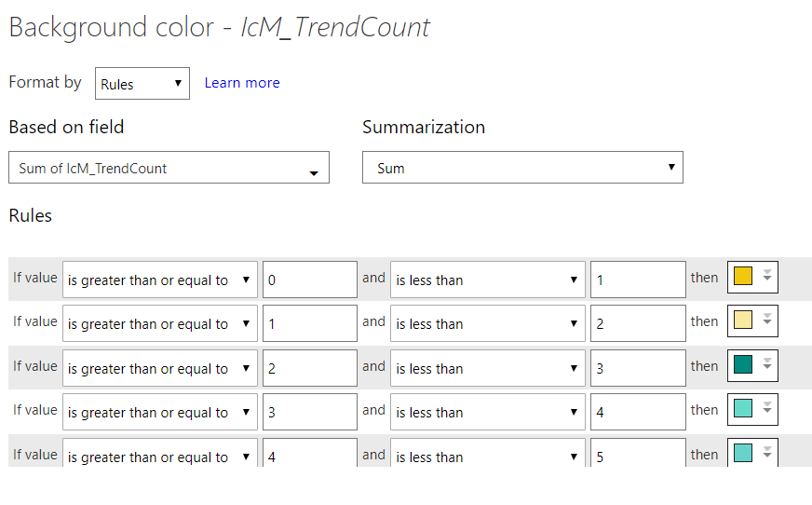Click max value field of the 4-to-5 rule
The height and width of the screenshot is (505, 812).
click(638, 453)
